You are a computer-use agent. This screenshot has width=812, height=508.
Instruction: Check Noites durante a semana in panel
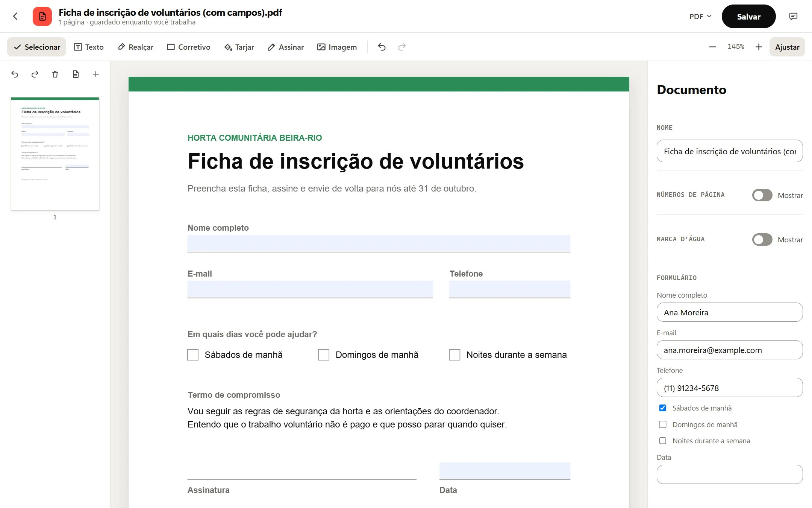pyautogui.click(x=663, y=441)
